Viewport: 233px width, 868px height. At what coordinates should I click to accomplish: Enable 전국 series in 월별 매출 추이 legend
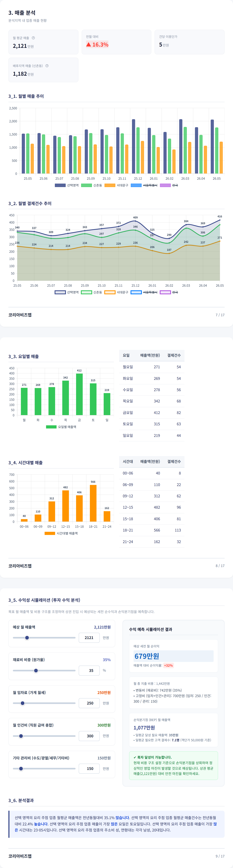pos(169,185)
